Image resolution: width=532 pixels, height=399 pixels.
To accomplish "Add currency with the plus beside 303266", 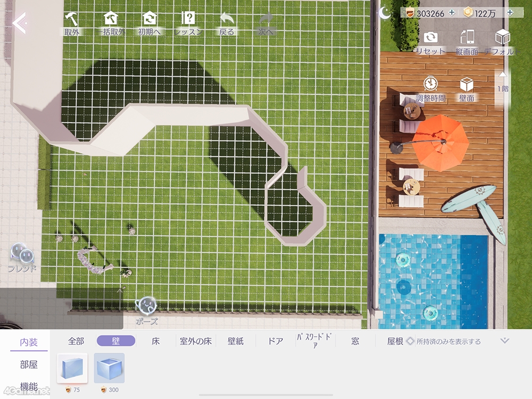I will [452, 13].
